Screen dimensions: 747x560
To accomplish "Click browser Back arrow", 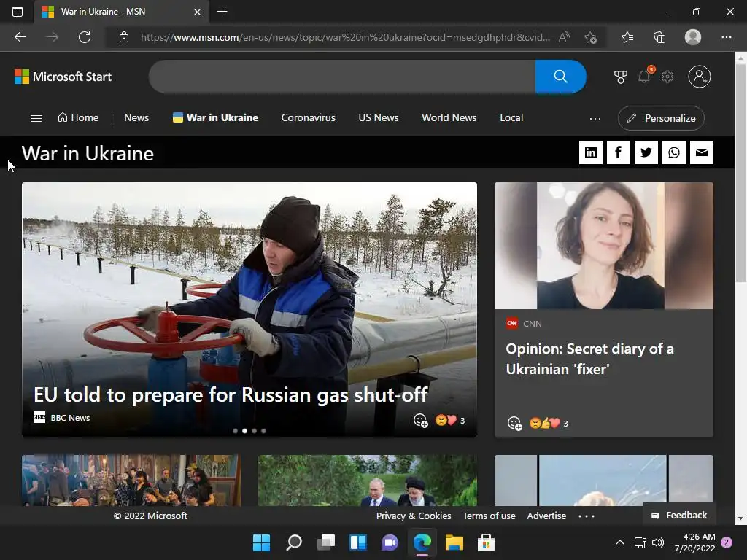I will 20,37.
